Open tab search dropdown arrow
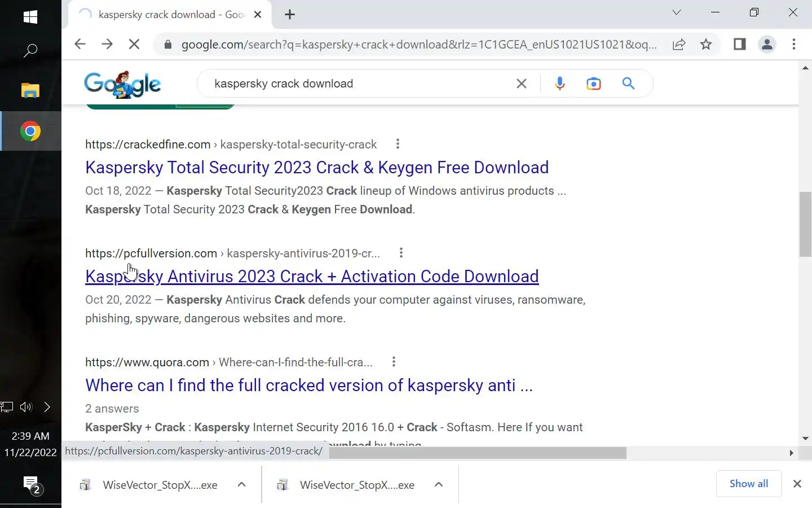The height and width of the screenshot is (508, 812). click(x=677, y=12)
